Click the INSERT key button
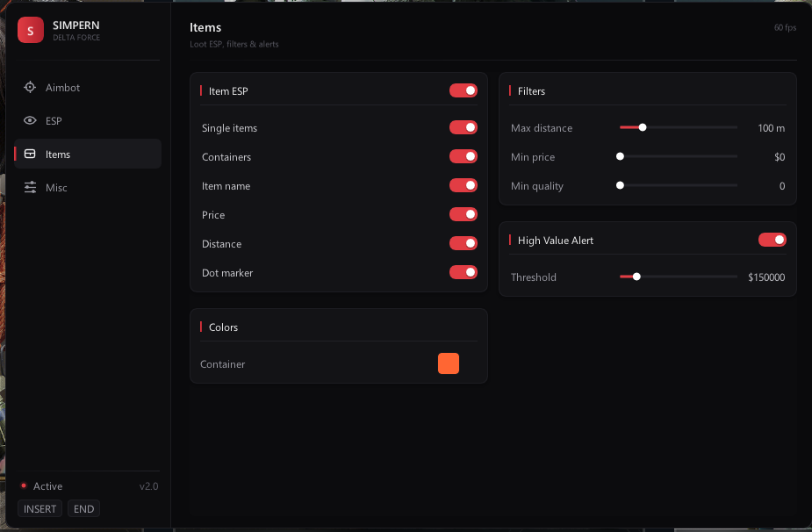812x532 pixels. 40,508
